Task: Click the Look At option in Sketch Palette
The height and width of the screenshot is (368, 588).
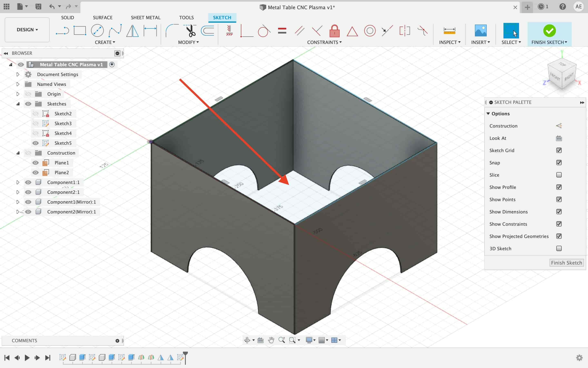Action: (559, 138)
